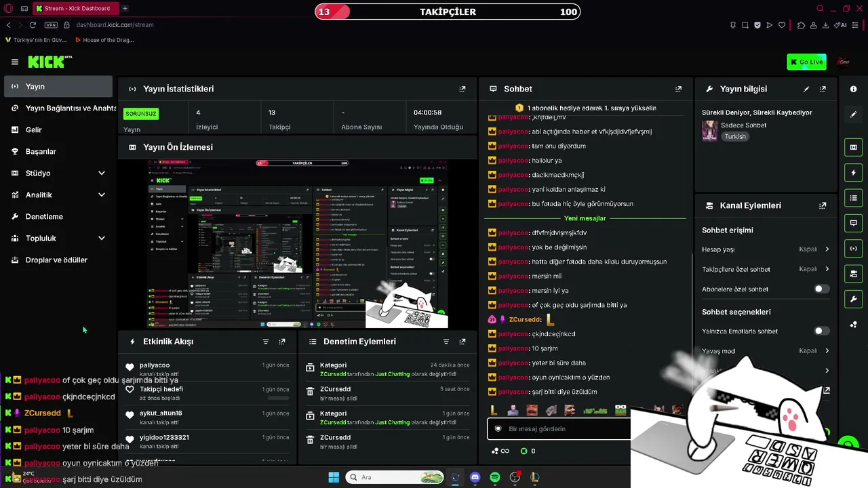Open the hamburger menu beside the Kick logo
The width and height of the screenshot is (868, 488).
pos(15,62)
